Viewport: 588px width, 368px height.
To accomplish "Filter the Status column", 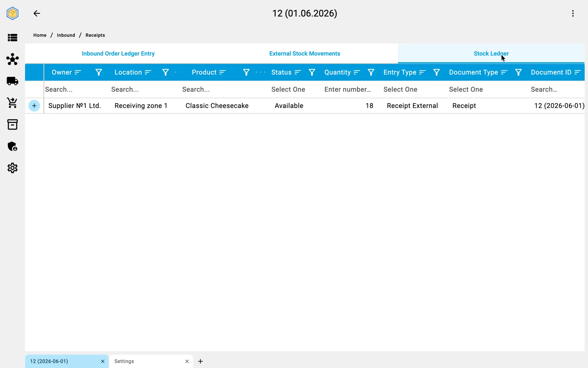I will 312,73.
